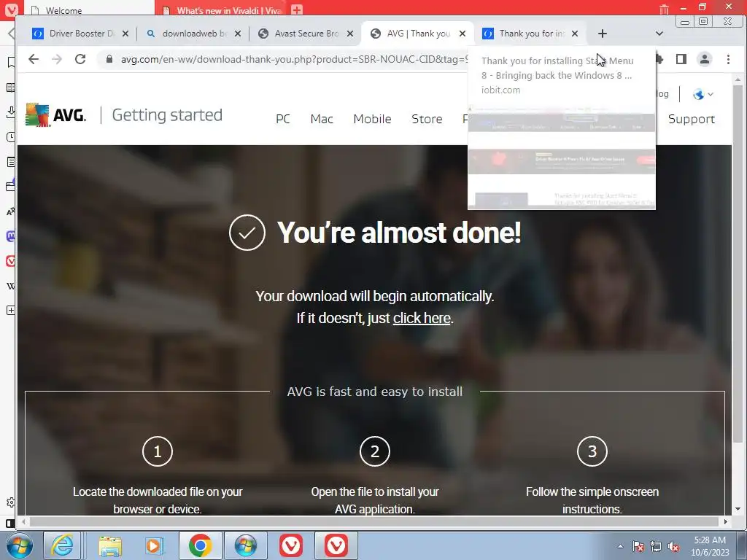This screenshot has width=747, height=560.
Task: Open Windows Explorer from taskbar
Action: pyautogui.click(x=110, y=545)
